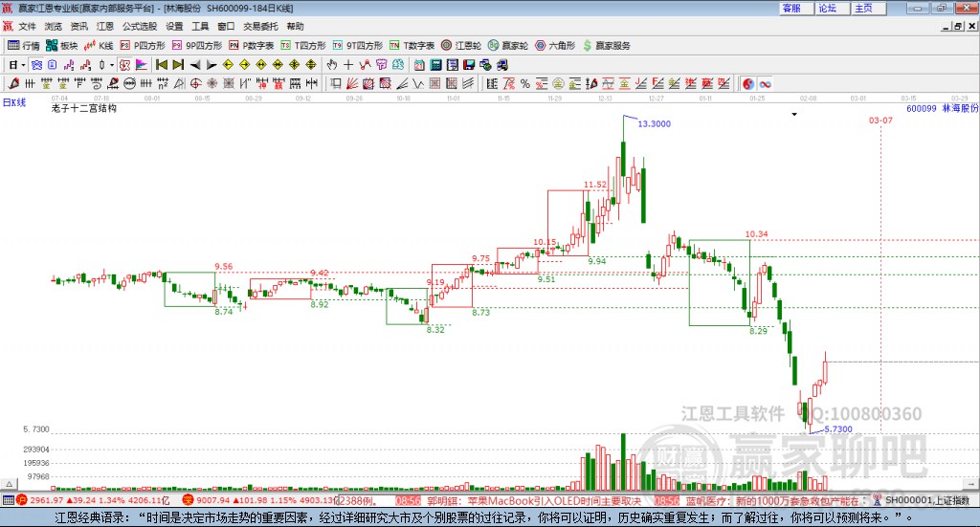Screen dimensions: 980x527
Task: Open the 公式选股 menu
Action: 140,26
